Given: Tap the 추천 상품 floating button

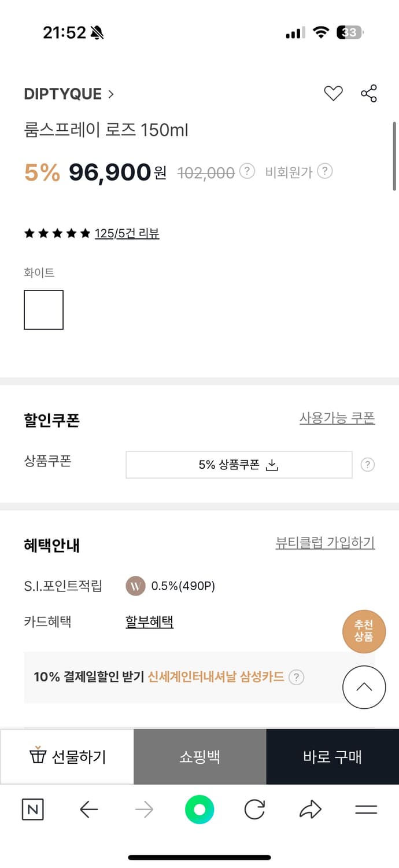Looking at the screenshot, I should click(364, 631).
